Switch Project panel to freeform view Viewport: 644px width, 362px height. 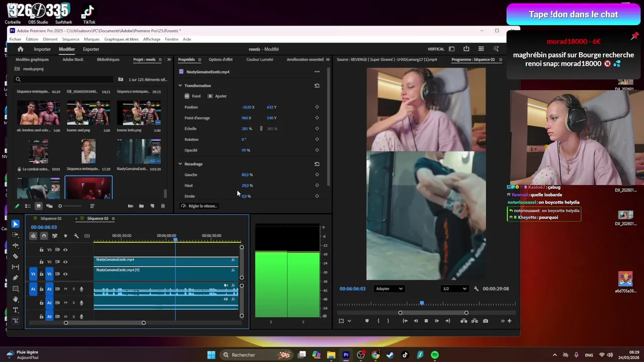point(49,206)
